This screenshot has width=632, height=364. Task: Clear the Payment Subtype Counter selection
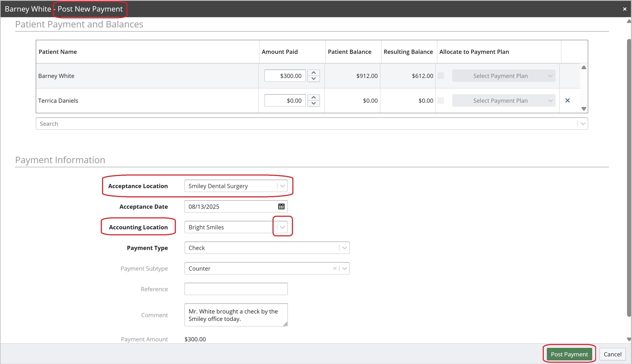pyautogui.click(x=334, y=268)
